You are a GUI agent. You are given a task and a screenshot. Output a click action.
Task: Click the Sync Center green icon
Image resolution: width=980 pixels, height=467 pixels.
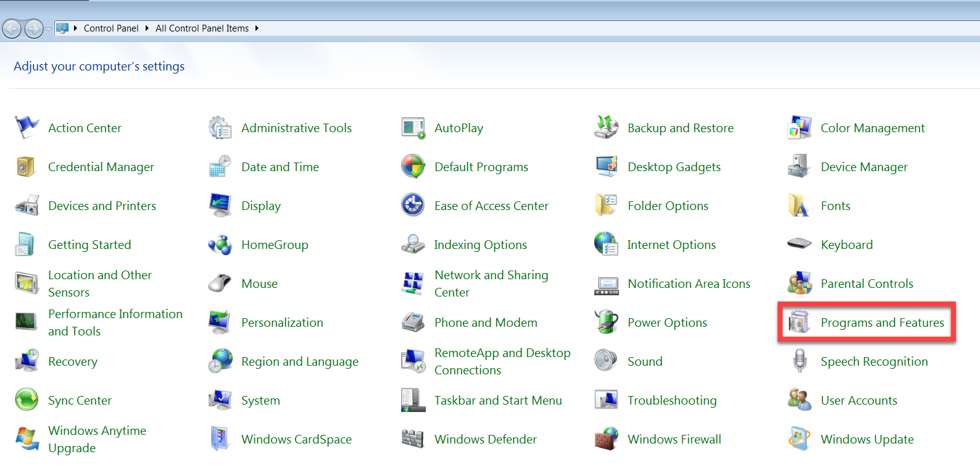pyautogui.click(x=27, y=400)
